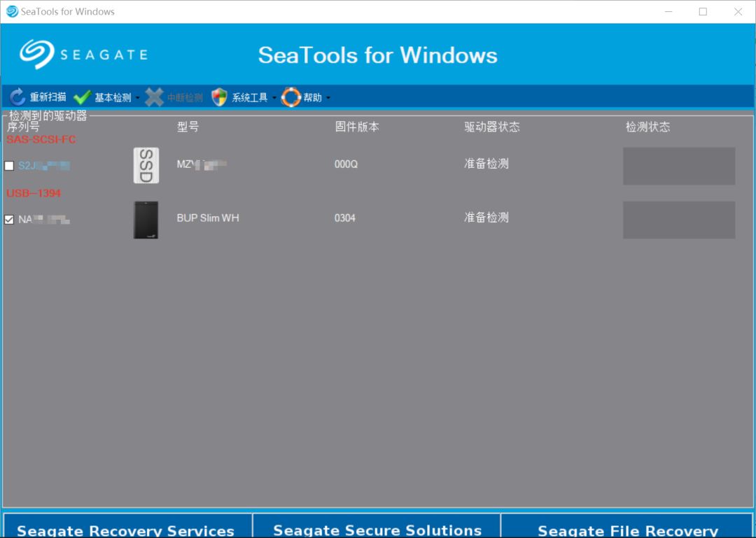Open Seagate File Recovery
This screenshot has height=538, width=756.
[628, 528]
